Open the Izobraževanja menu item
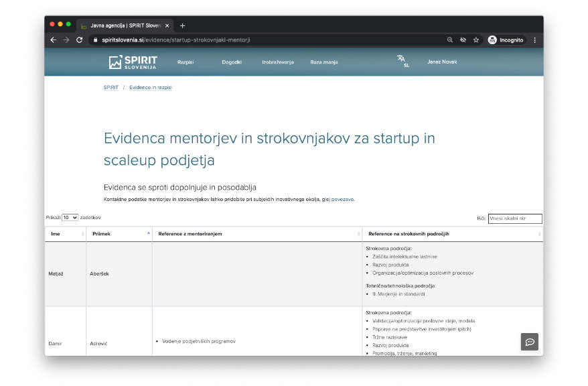Screen dimensions: 588x386 (x=277, y=62)
